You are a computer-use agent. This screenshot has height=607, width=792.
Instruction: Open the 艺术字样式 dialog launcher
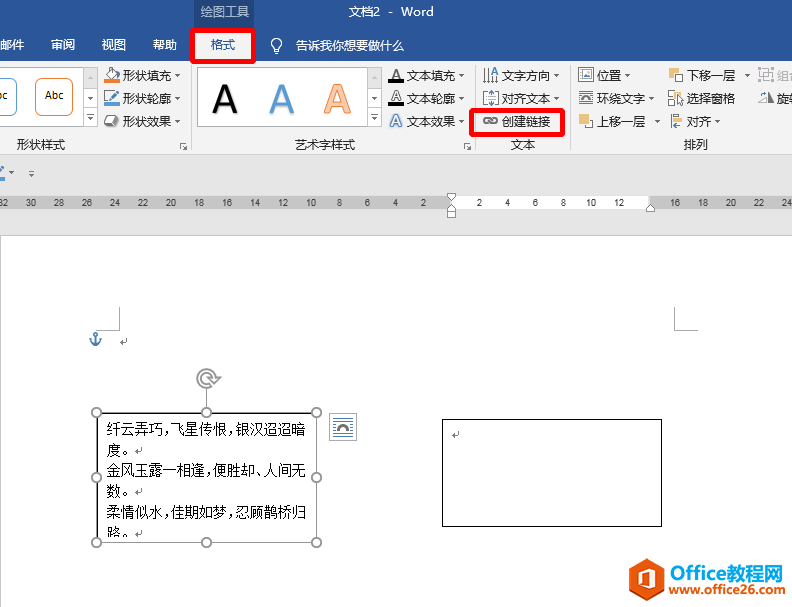[467, 146]
